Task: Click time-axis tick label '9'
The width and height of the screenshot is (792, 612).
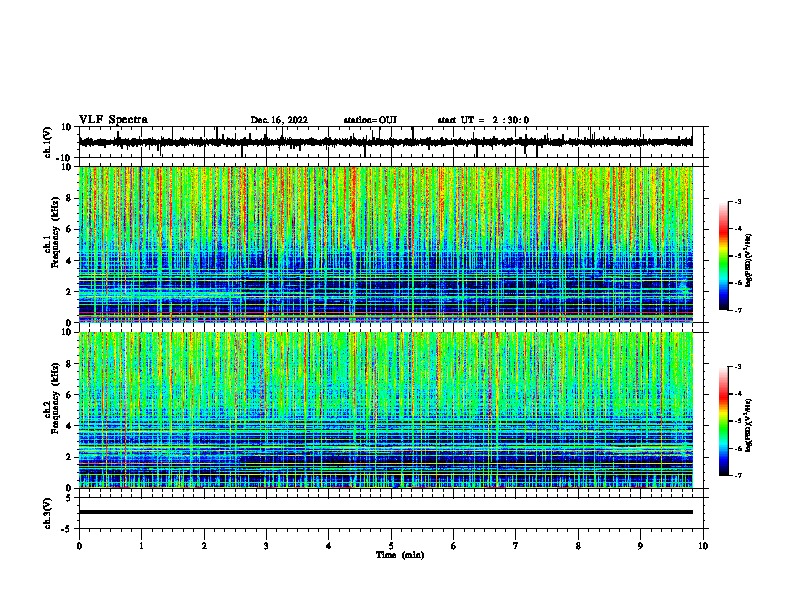Action: point(640,546)
